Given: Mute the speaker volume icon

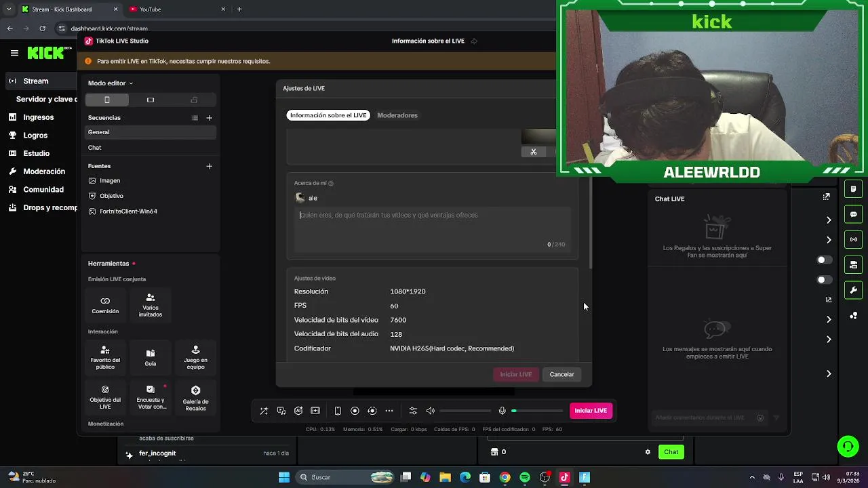Looking at the screenshot, I should click(430, 411).
